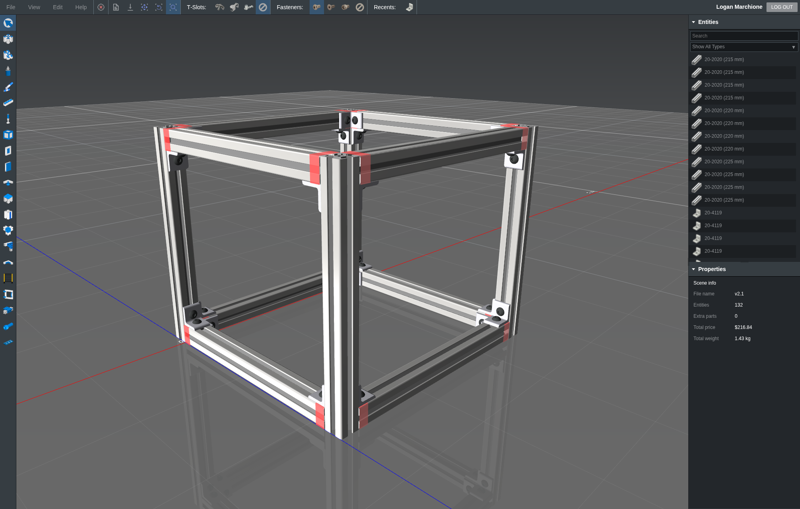Open the File menu
The height and width of the screenshot is (509, 800).
(11, 7)
